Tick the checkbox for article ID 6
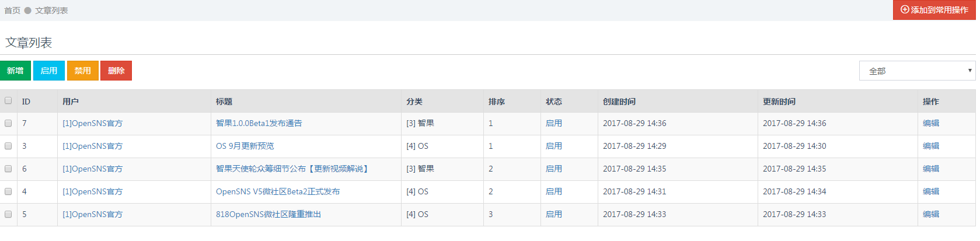The height and width of the screenshot is (241, 980). click(x=8, y=169)
